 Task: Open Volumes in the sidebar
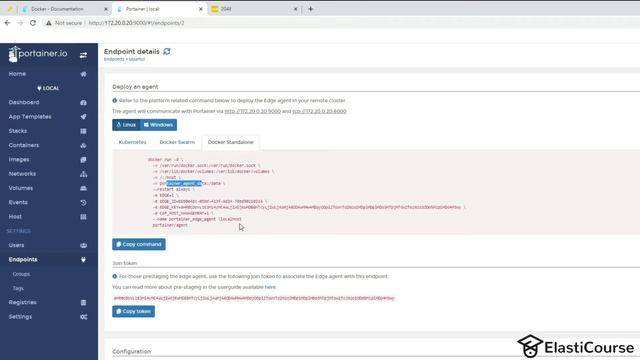(20, 188)
